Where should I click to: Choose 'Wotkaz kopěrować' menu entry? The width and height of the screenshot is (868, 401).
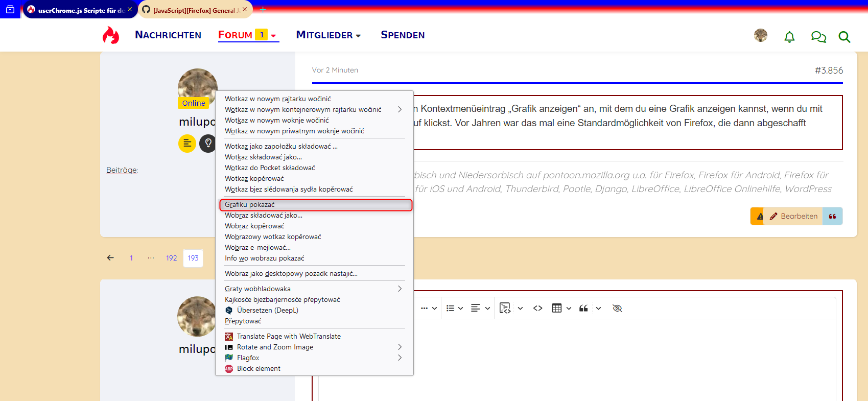coord(314,179)
